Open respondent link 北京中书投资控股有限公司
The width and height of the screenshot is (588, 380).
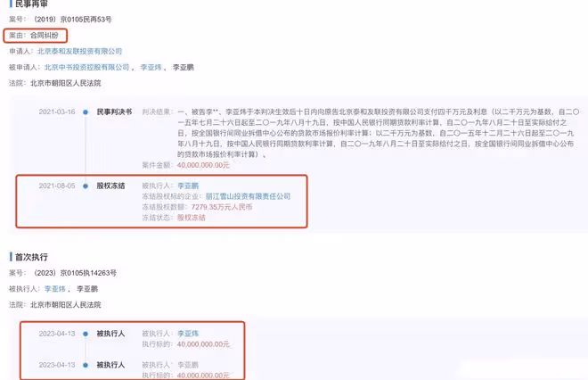pos(86,67)
